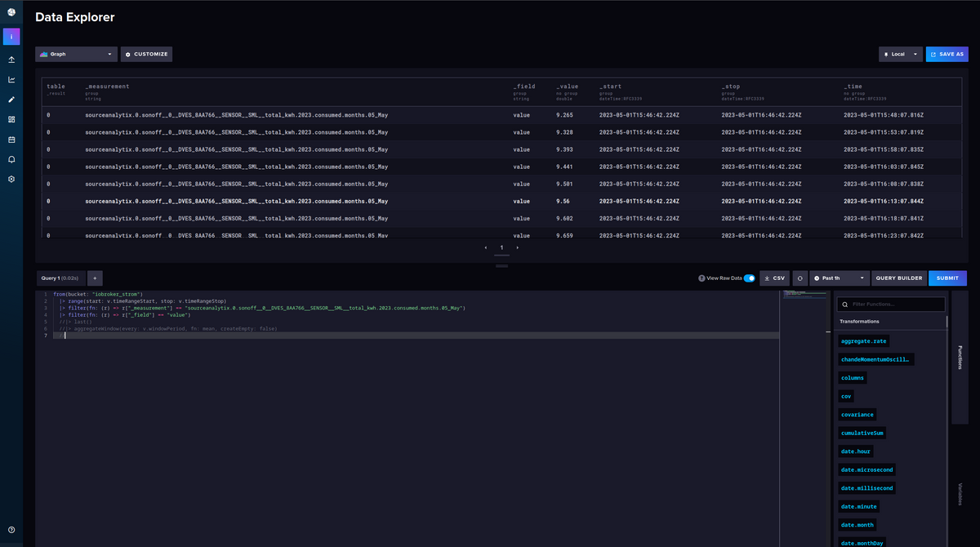Viewport: 980px width, 547px height.
Task: Click the _measurement column header
Action: coord(107,87)
